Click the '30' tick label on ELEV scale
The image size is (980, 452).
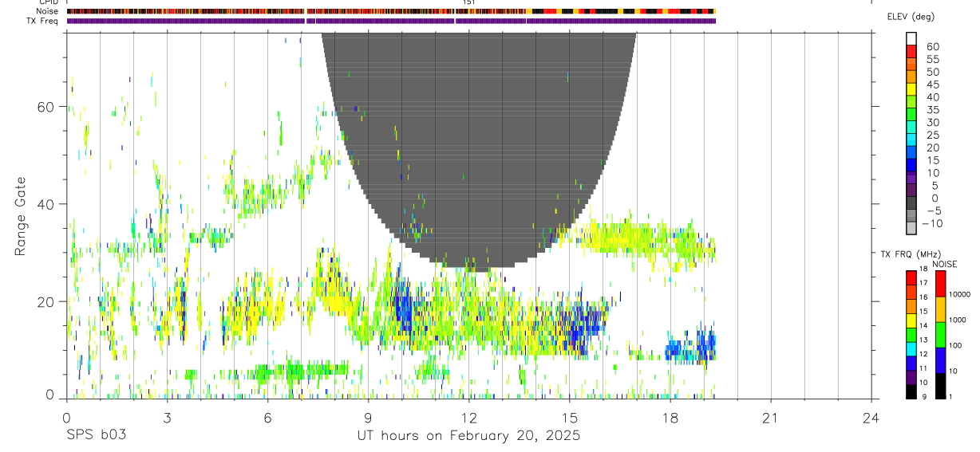click(x=932, y=122)
